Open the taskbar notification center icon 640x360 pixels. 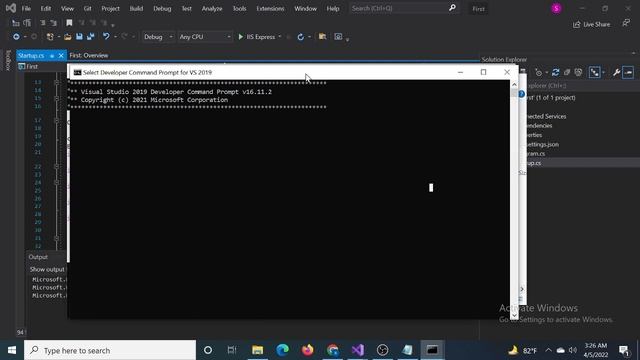click(624, 350)
